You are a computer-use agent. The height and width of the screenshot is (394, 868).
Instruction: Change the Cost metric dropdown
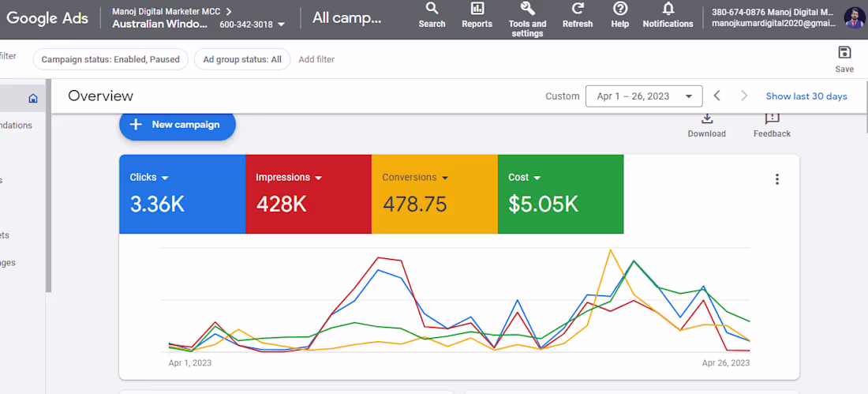[x=524, y=178]
